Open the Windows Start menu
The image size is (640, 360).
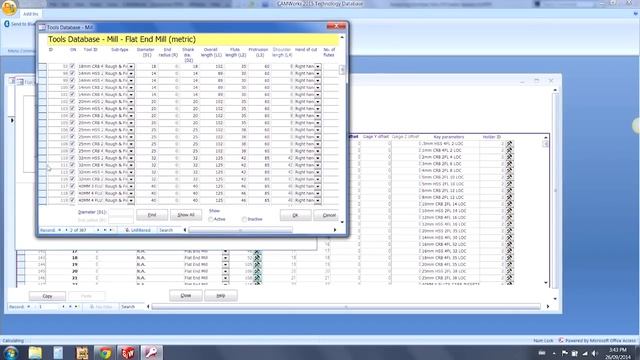tap(11, 353)
